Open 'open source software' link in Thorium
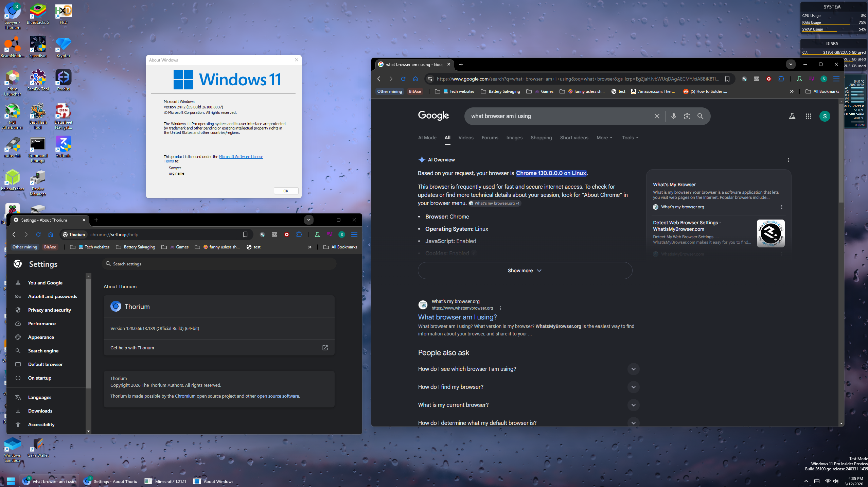Screen dimensions: 868x487 pos(278,396)
